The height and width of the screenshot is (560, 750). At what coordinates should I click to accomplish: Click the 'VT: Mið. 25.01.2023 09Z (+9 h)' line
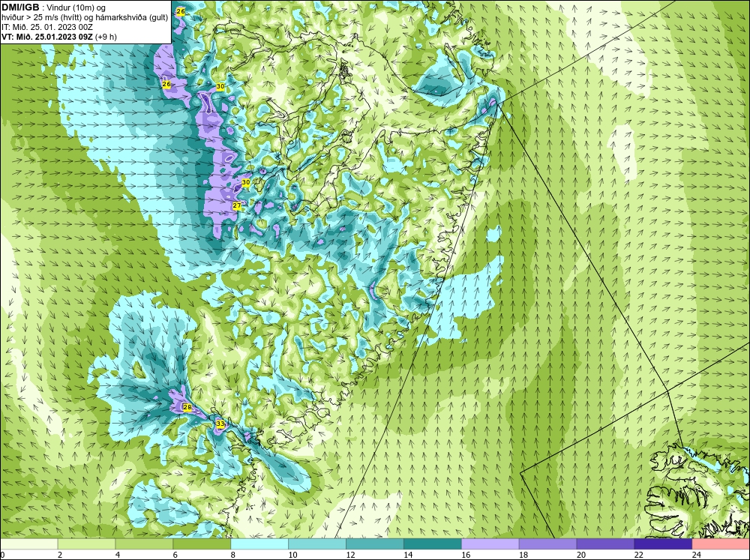[x=58, y=37]
